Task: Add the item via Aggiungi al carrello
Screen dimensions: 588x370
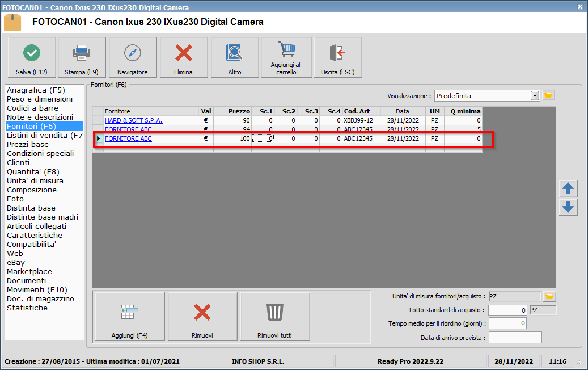Action: 286,57
